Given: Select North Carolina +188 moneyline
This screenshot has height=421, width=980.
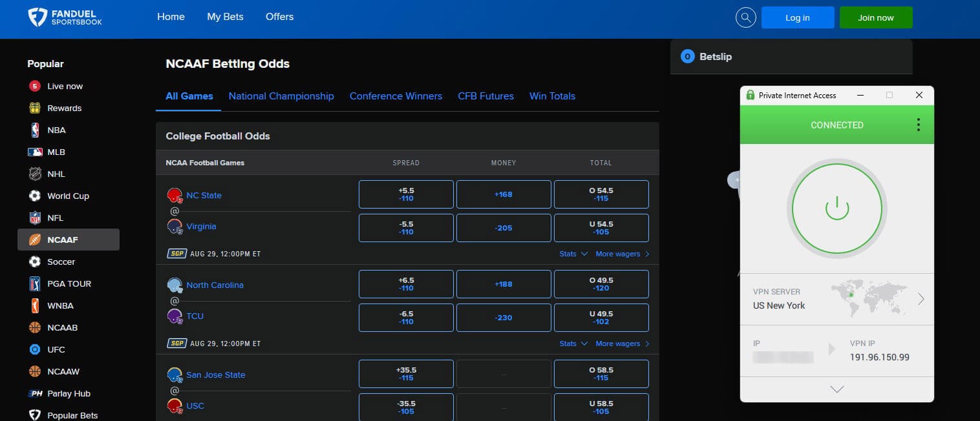Looking at the screenshot, I should 504,284.
